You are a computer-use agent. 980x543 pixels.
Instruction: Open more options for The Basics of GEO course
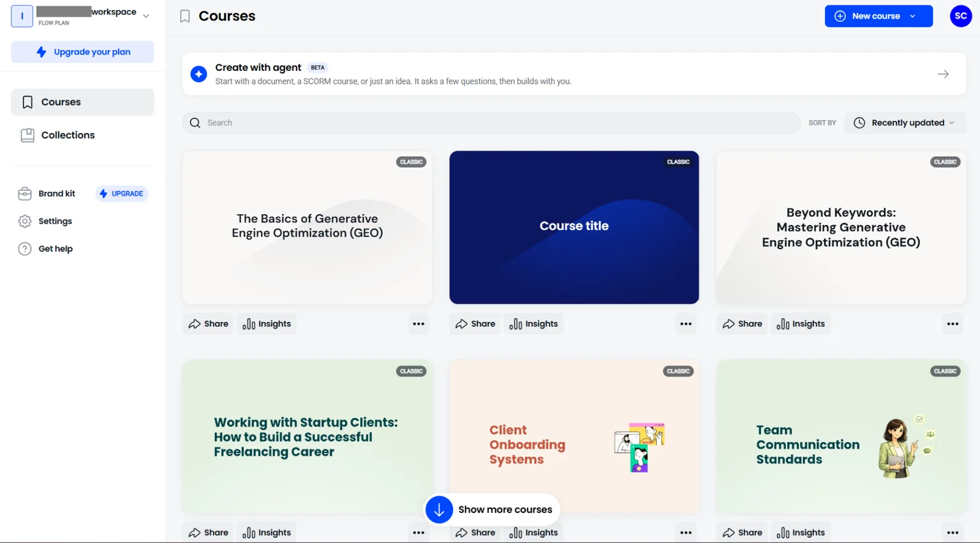pos(418,324)
